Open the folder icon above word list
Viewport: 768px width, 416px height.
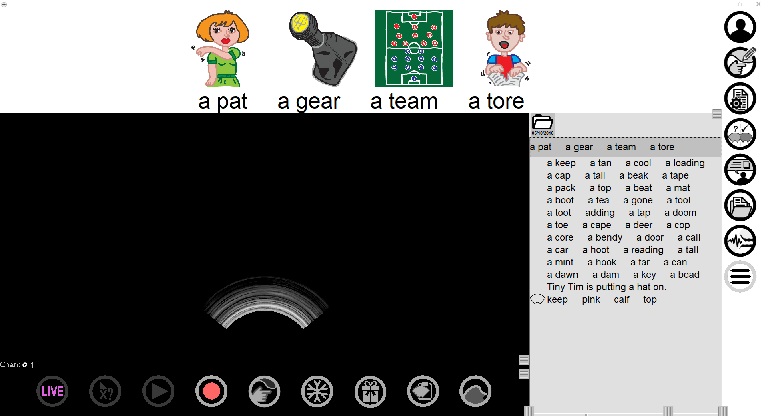point(542,123)
